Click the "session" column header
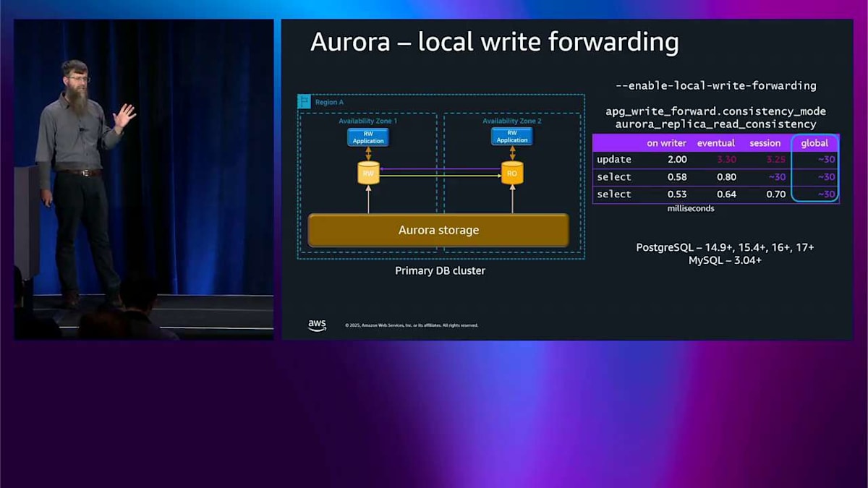 [765, 143]
